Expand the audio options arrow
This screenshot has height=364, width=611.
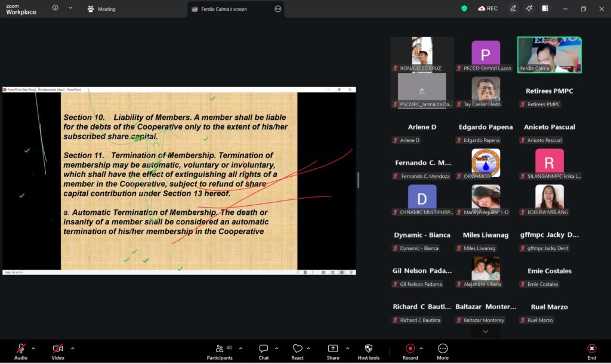click(x=33, y=348)
